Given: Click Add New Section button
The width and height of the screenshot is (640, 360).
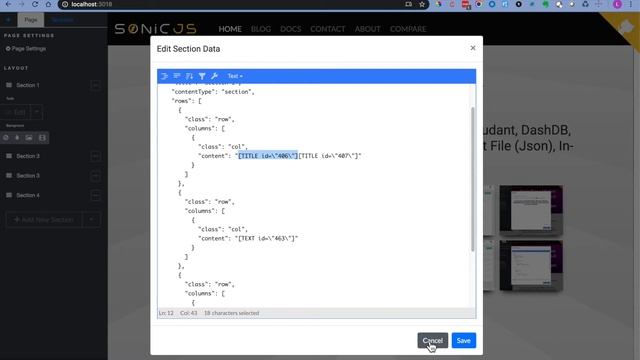Looking at the screenshot, I should click(x=44, y=220).
